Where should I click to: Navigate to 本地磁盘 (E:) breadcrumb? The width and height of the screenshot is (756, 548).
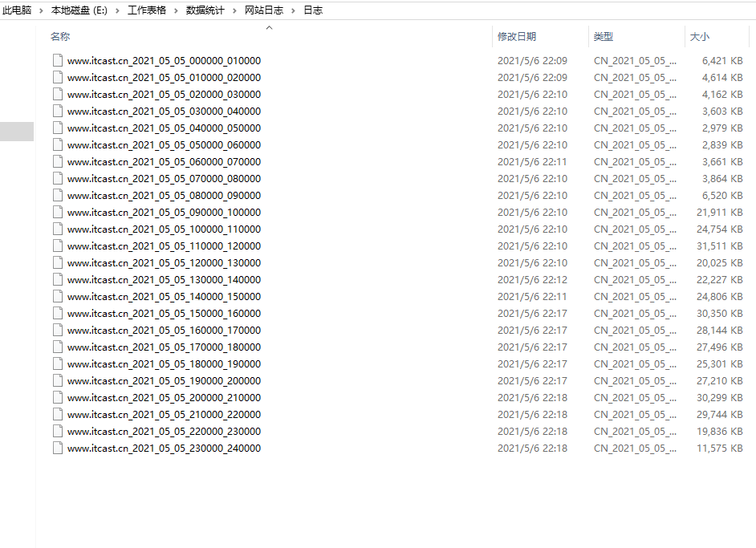79,10
